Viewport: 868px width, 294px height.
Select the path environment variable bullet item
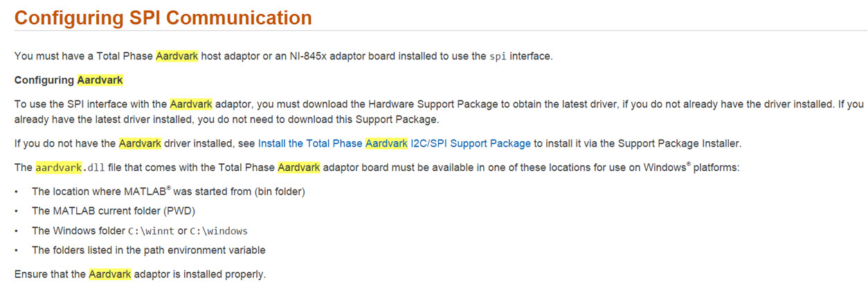pyautogui.click(x=149, y=250)
